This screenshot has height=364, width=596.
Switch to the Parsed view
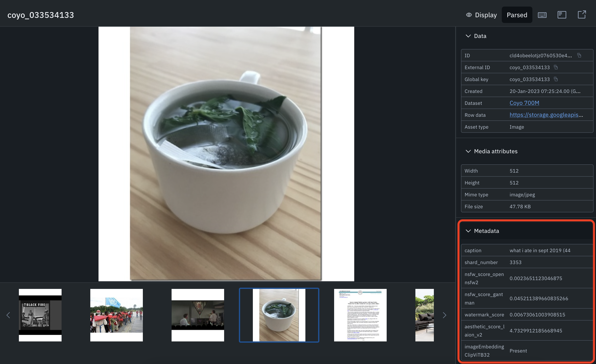pos(517,15)
